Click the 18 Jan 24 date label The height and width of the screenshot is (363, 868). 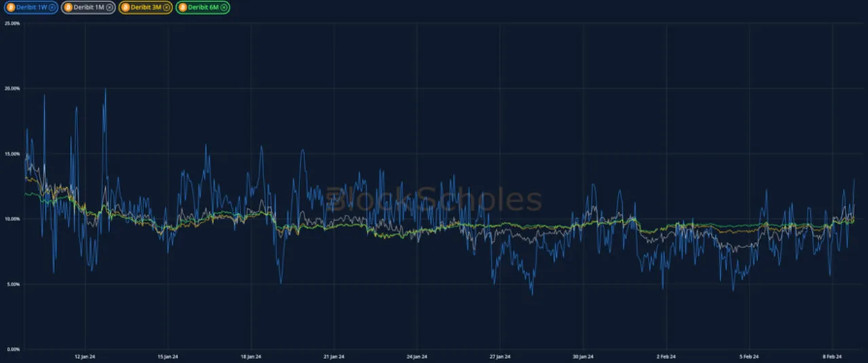click(x=251, y=356)
